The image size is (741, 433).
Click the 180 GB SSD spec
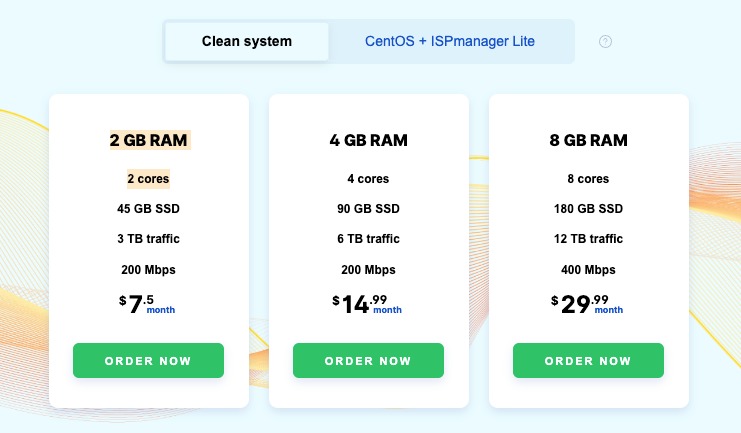(x=588, y=209)
